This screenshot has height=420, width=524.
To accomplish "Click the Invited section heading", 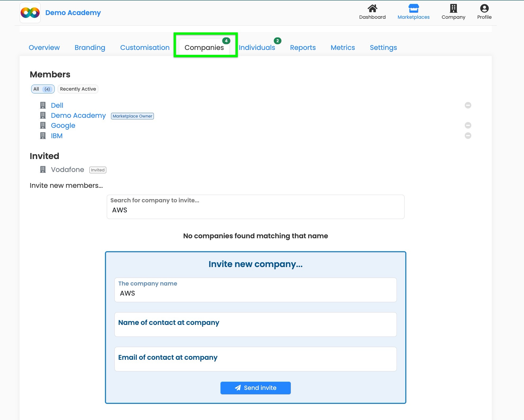I will pyautogui.click(x=44, y=156).
